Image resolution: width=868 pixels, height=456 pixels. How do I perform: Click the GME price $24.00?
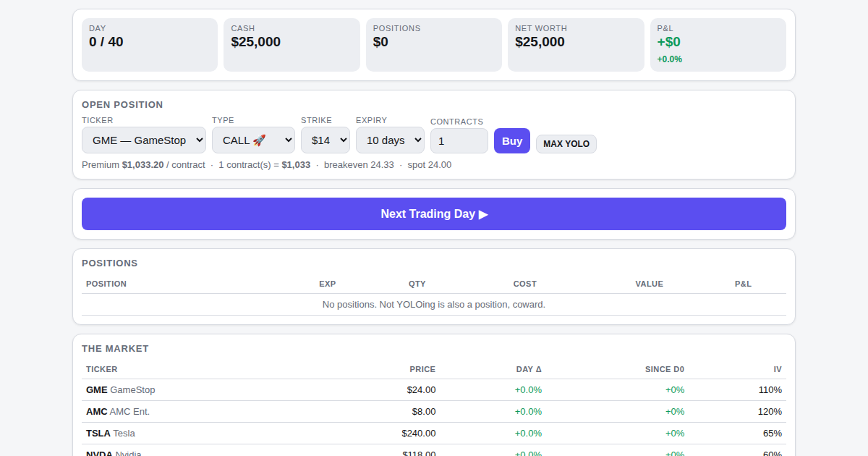(421, 390)
